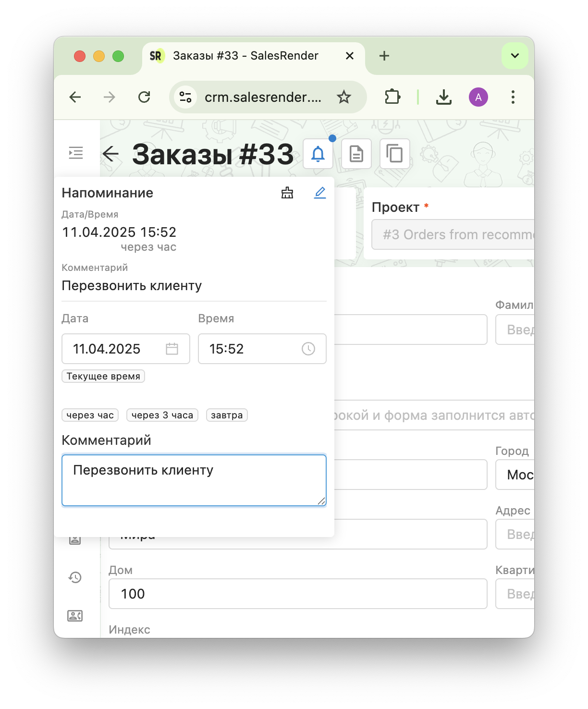Screen dimensions: 588x709
Task: Click the reminder bell icon
Action: [x=318, y=154]
